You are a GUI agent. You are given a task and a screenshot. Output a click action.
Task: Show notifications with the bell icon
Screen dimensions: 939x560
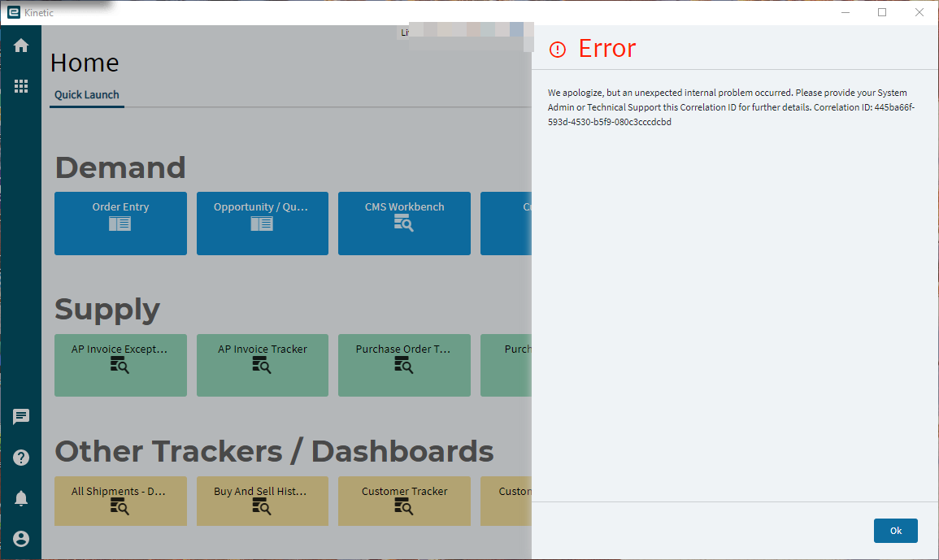pyautogui.click(x=21, y=498)
